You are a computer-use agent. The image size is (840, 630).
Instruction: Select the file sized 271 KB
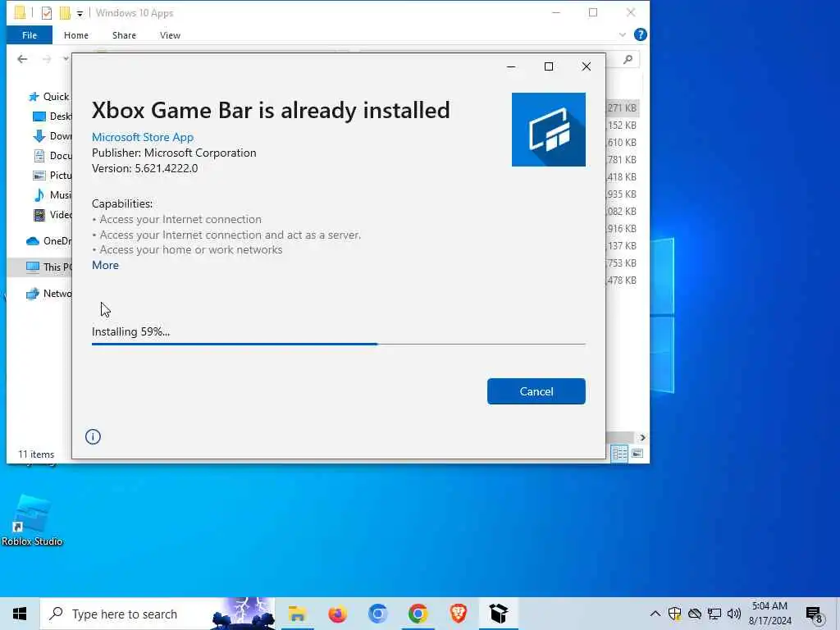coord(622,107)
